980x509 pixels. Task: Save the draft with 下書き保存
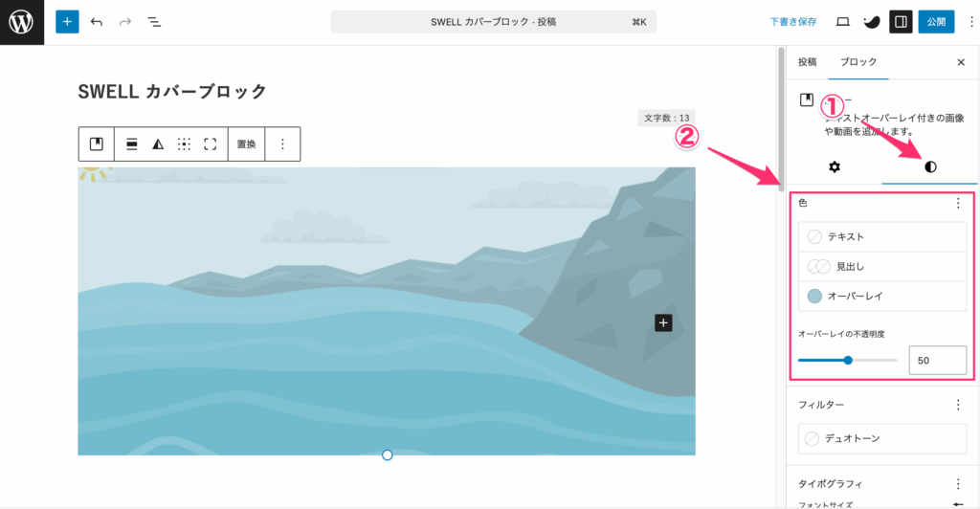[x=792, y=22]
